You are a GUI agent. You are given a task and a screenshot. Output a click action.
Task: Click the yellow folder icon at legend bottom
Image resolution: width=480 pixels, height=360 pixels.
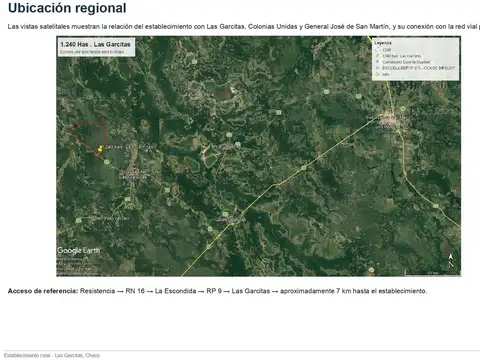coord(378,74)
